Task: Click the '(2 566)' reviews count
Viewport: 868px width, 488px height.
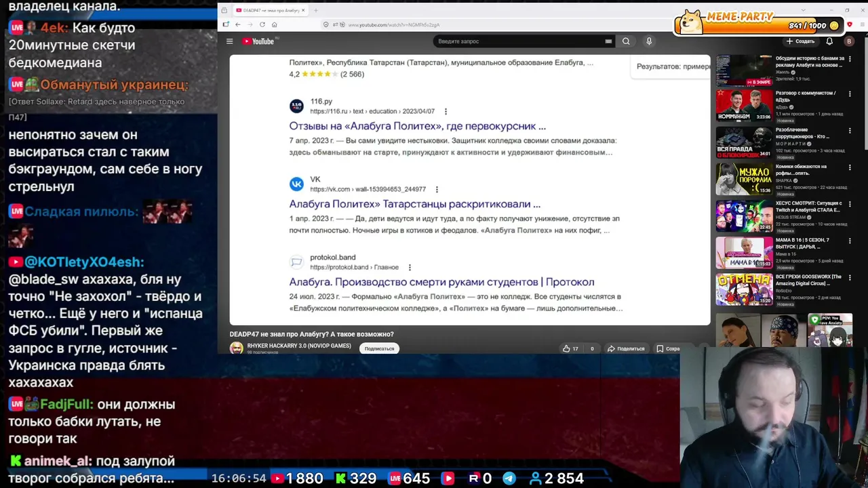Action: coord(352,74)
